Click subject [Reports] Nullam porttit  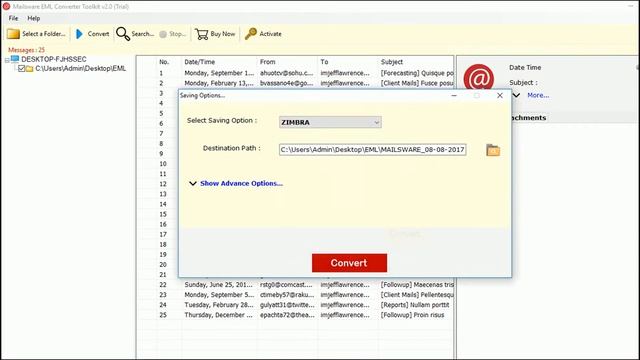[x=415, y=305]
